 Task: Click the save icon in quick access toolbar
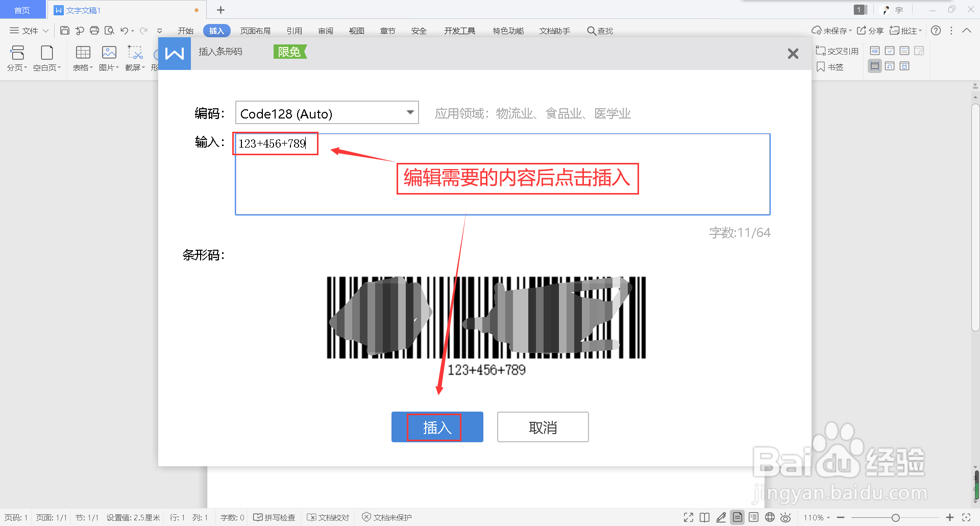(65, 31)
